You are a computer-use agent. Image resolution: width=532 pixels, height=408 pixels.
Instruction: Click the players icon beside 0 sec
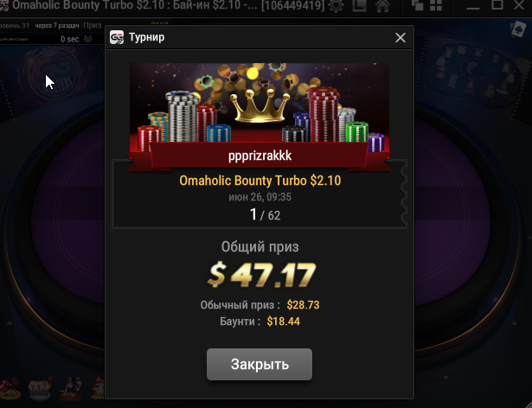tap(88, 39)
